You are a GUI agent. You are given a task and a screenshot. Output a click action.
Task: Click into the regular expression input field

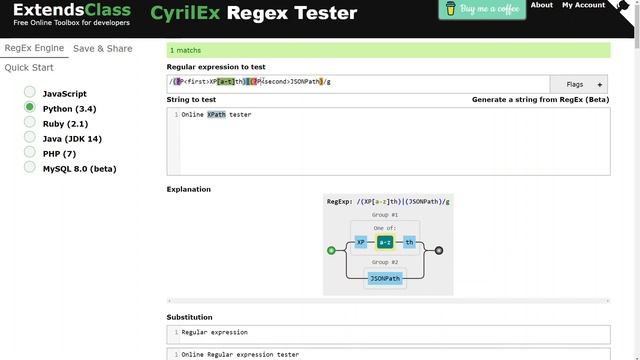point(358,84)
